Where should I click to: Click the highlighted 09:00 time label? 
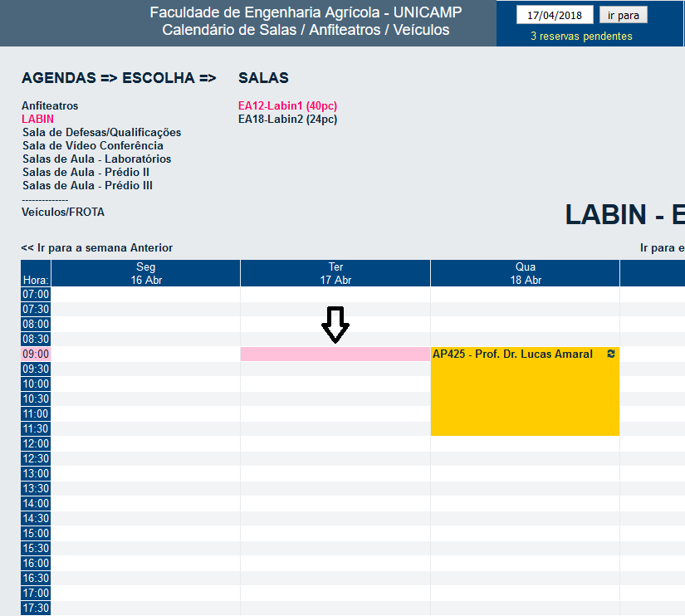[36, 354]
